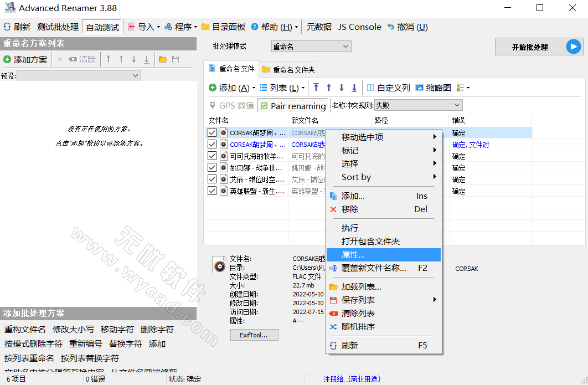Viewport: 588px width, 385px height.
Task: Click the 注册给 (商业用途) link
Action: pyautogui.click(x=352, y=379)
